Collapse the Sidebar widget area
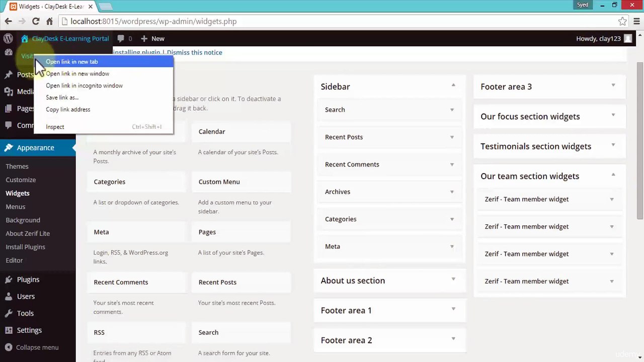This screenshot has height=362, width=644. click(453, 85)
